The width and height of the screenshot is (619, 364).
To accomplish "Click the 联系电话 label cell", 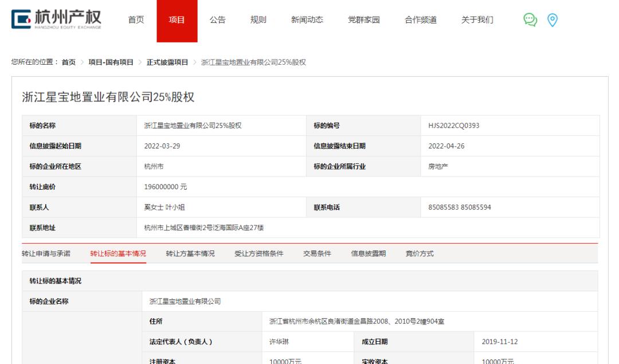I will click(x=363, y=208).
